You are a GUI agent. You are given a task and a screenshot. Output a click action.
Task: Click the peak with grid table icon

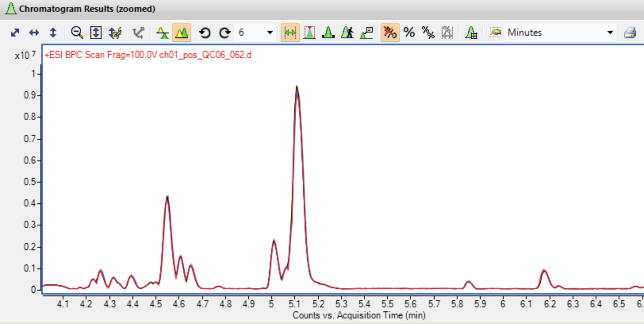tap(471, 33)
